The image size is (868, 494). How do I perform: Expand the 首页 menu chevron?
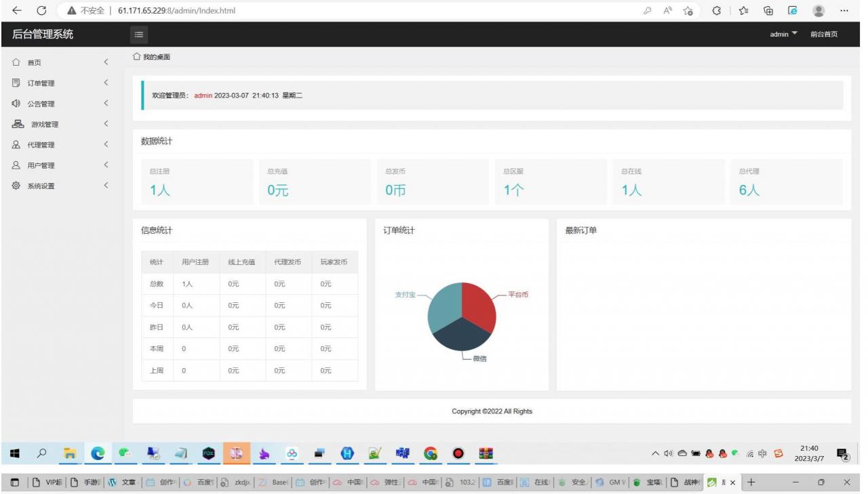click(106, 62)
